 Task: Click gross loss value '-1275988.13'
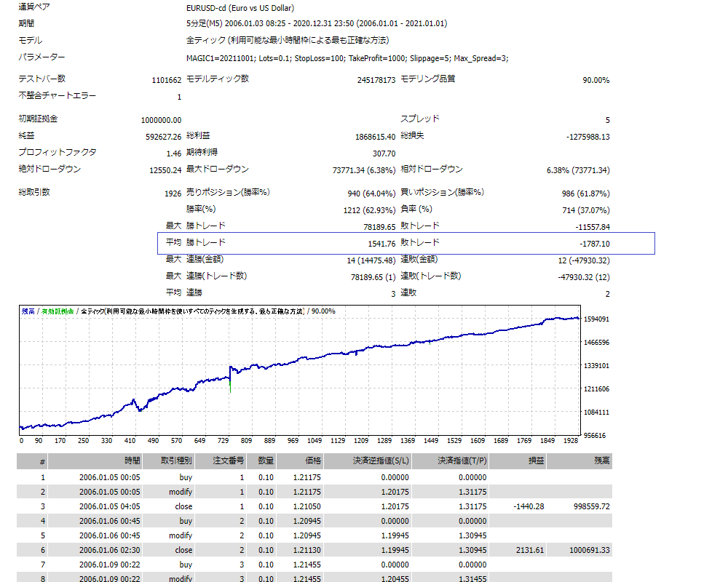[x=587, y=137]
